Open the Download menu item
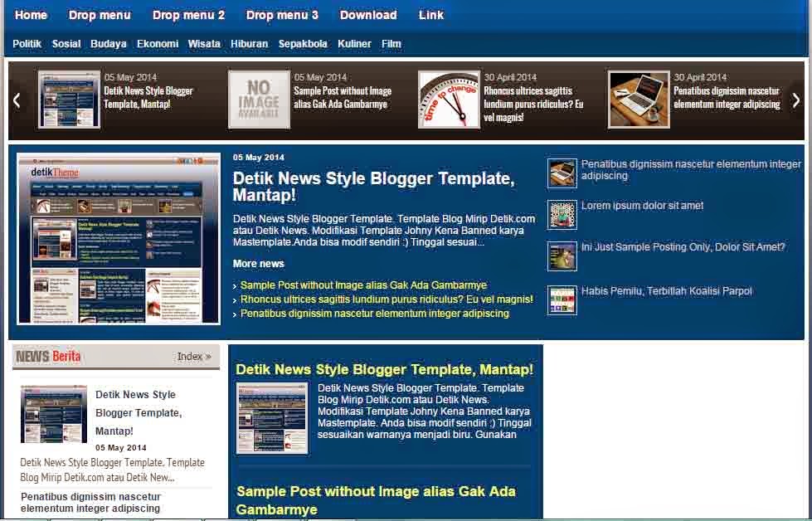This screenshot has width=812, height=521. point(368,15)
